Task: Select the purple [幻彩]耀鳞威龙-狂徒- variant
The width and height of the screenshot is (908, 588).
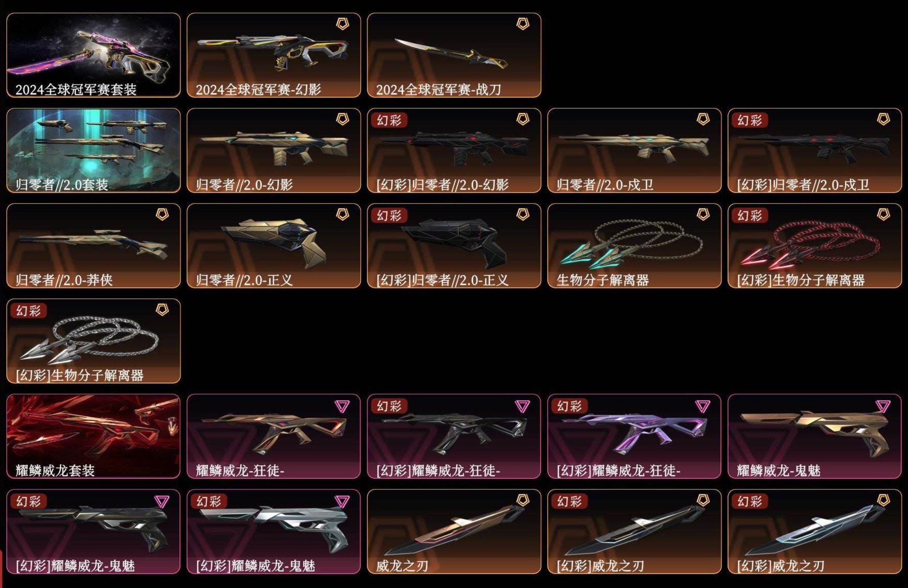Action: pyautogui.click(x=634, y=436)
